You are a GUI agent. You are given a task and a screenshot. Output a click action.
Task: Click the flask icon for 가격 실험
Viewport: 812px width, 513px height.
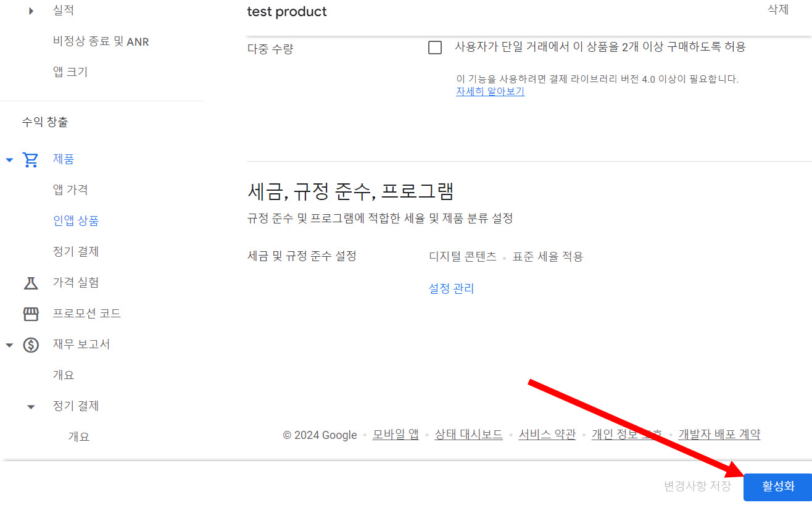click(x=31, y=283)
